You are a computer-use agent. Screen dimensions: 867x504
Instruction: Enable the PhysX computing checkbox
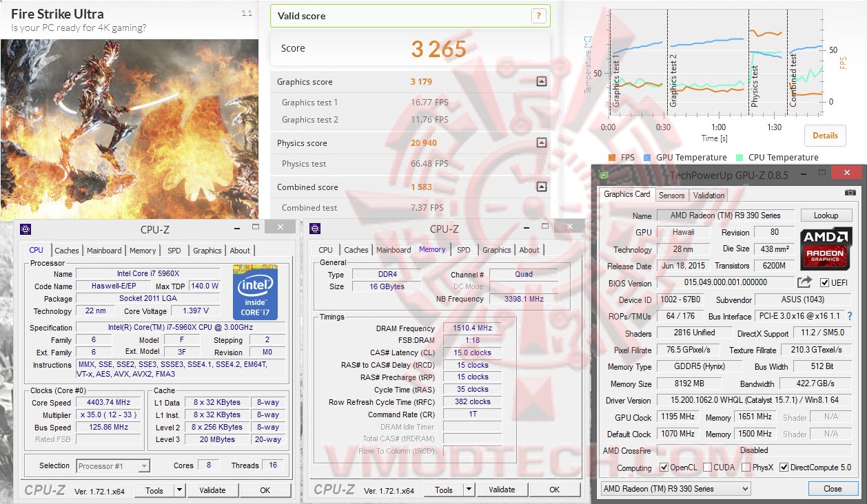pos(746,468)
